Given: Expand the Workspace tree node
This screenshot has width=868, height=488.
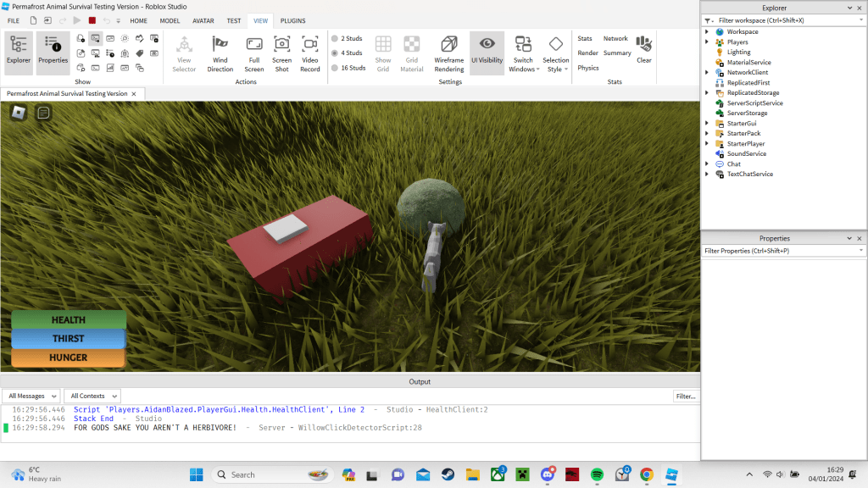Looking at the screenshot, I should 707,32.
